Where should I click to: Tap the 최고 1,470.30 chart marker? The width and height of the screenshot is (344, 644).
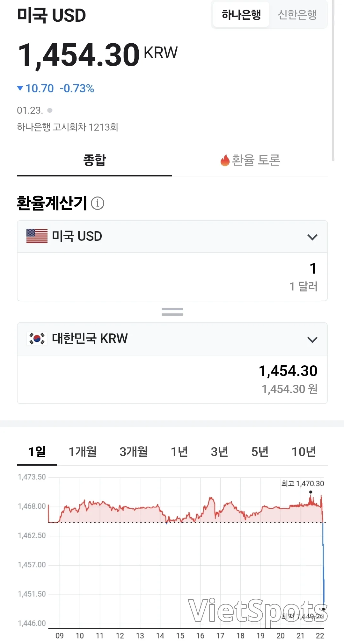(x=311, y=492)
